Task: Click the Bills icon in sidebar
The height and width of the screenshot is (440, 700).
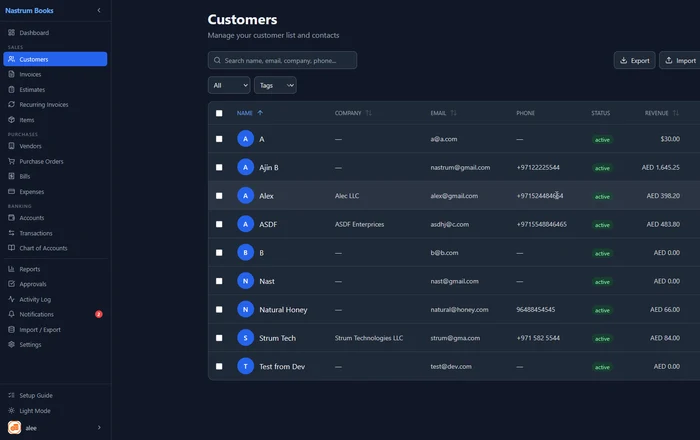Action: point(12,176)
